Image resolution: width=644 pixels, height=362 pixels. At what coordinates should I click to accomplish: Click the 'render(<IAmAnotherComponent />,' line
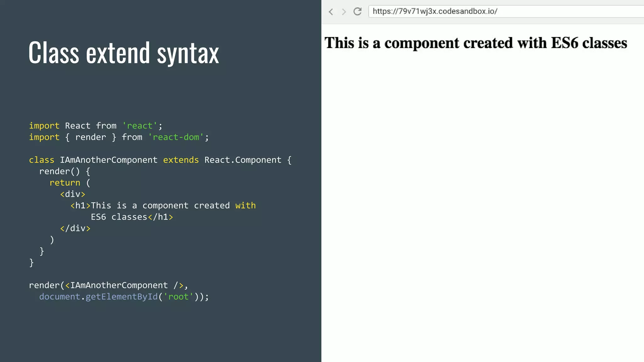(108, 285)
